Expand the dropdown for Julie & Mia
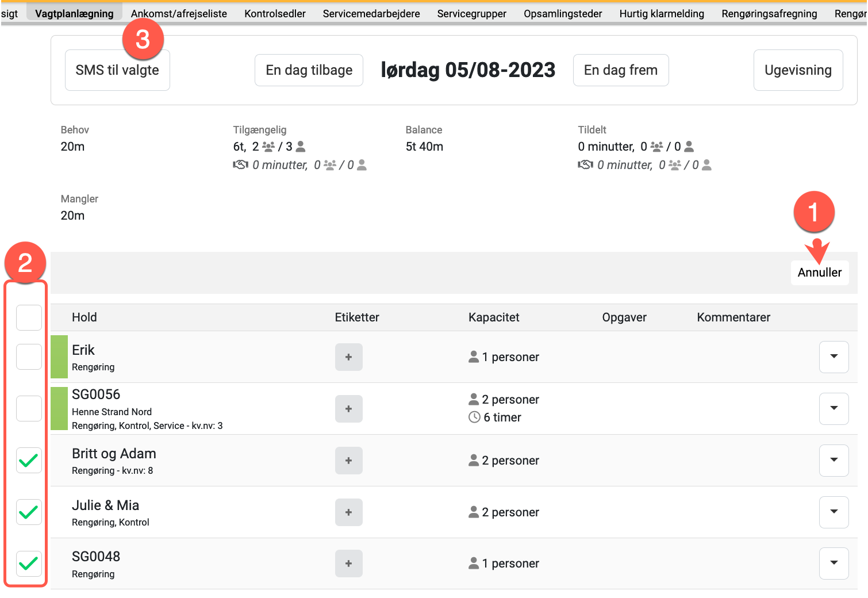This screenshot has width=868, height=598. pyautogui.click(x=834, y=512)
